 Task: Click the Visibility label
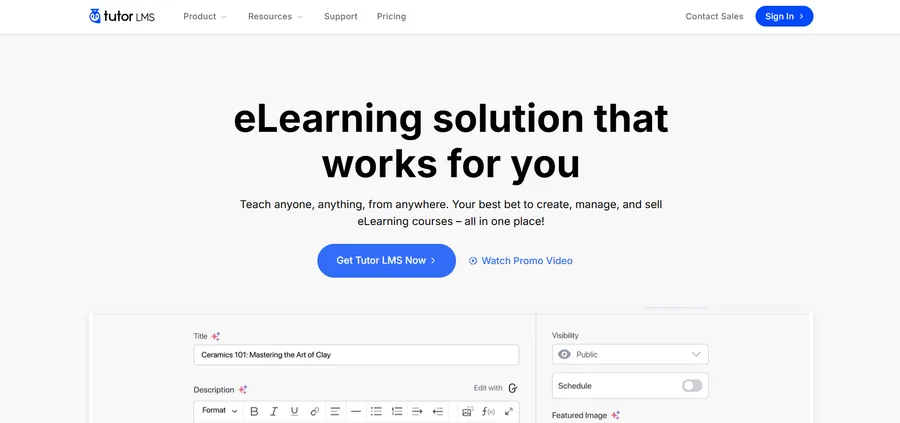pos(565,335)
